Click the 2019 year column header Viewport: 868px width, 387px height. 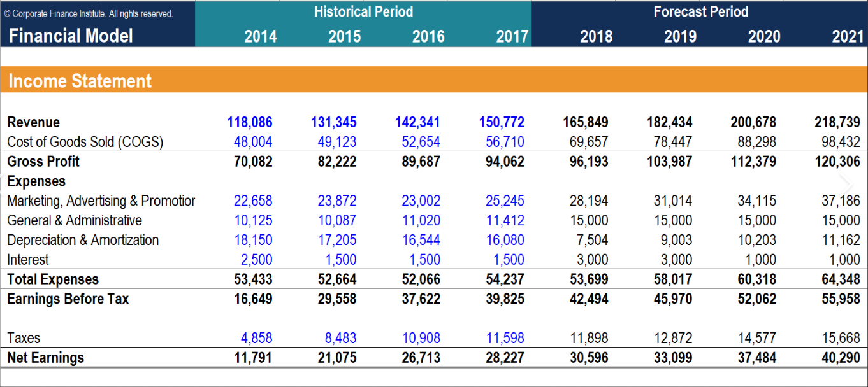pos(681,36)
